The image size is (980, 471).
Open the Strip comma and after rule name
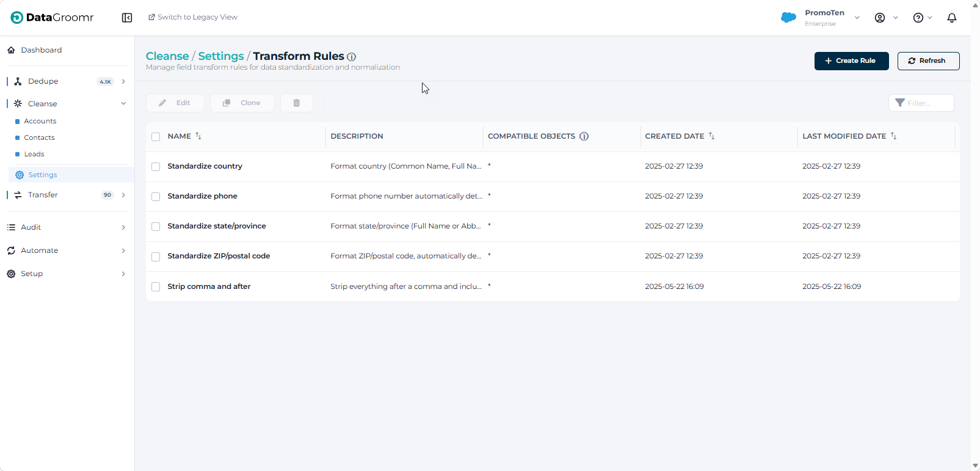(x=209, y=287)
